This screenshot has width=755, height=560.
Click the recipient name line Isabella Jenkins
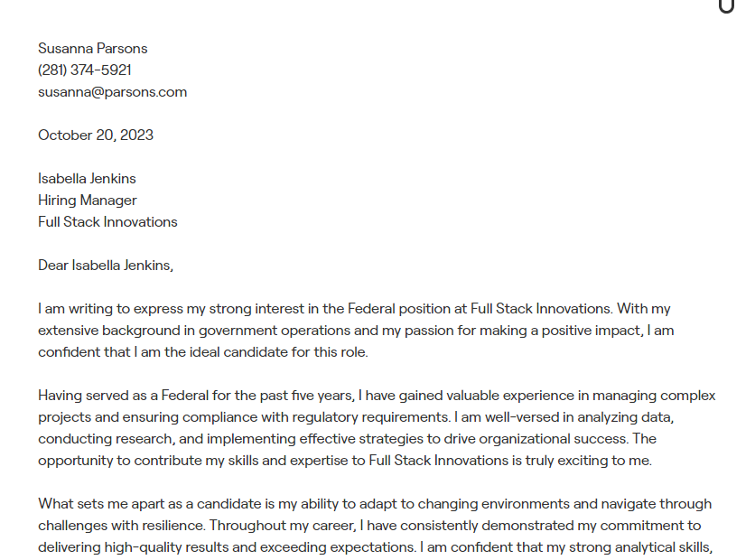(87, 179)
